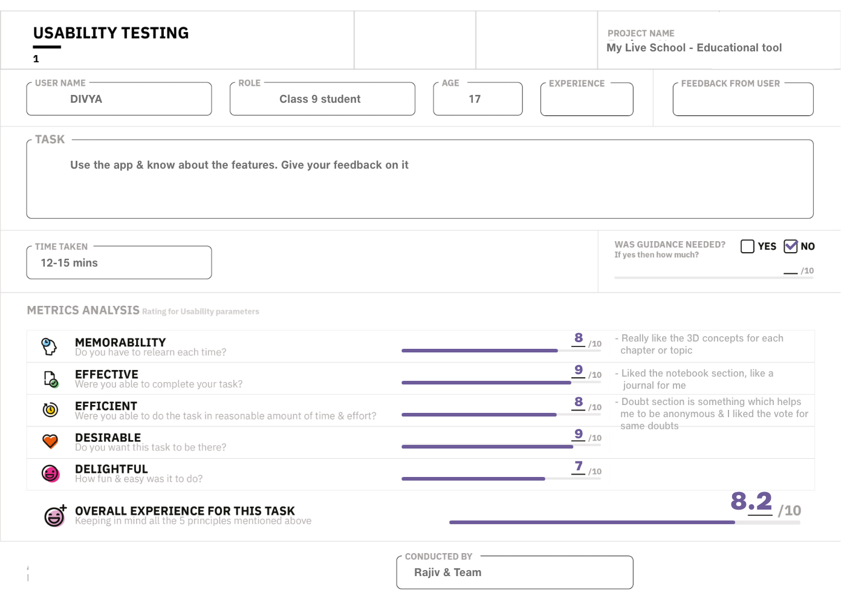Check the YES guidance checkbox
Screen dimensions: 850x616
pos(747,246)
